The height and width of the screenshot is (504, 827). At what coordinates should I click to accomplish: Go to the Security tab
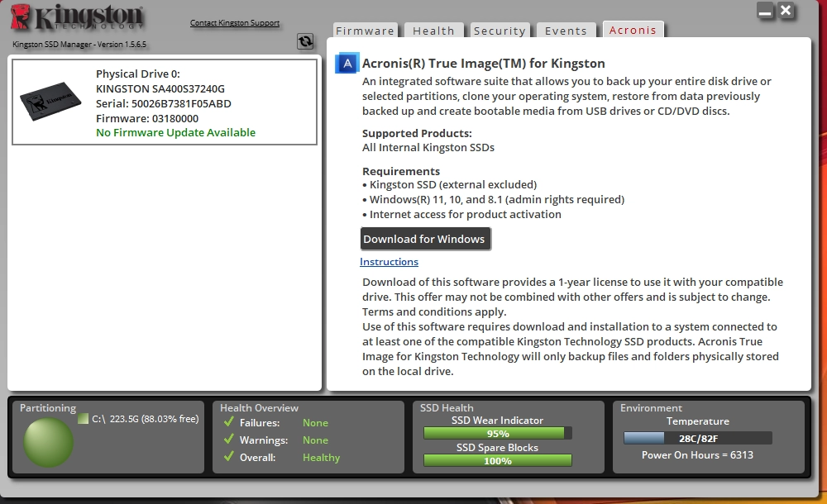pos(500,31)
